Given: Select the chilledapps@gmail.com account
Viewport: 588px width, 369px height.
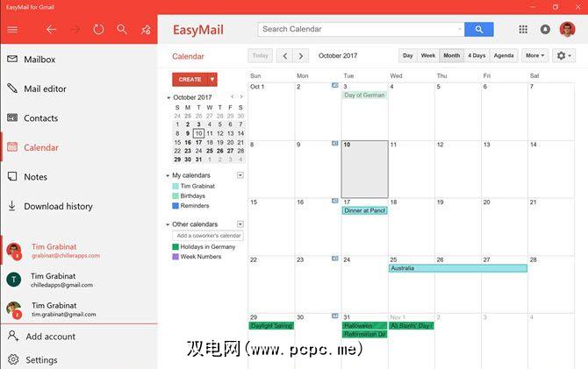Looking at the screenshot, I should pos(79,280).
